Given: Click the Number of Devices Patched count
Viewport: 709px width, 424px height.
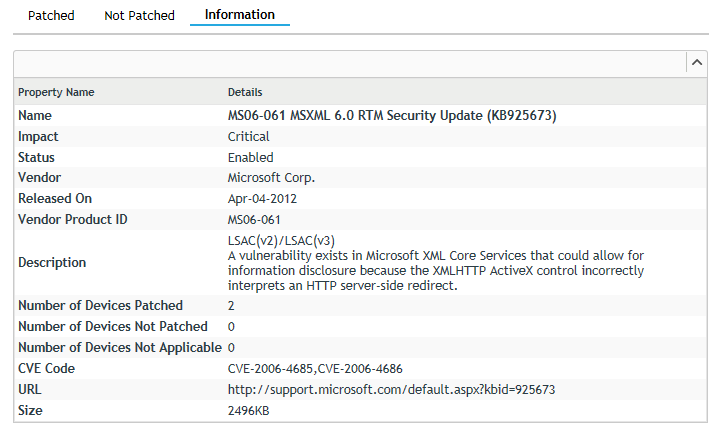Looking at the screenshot, I should tap(231, 306).
